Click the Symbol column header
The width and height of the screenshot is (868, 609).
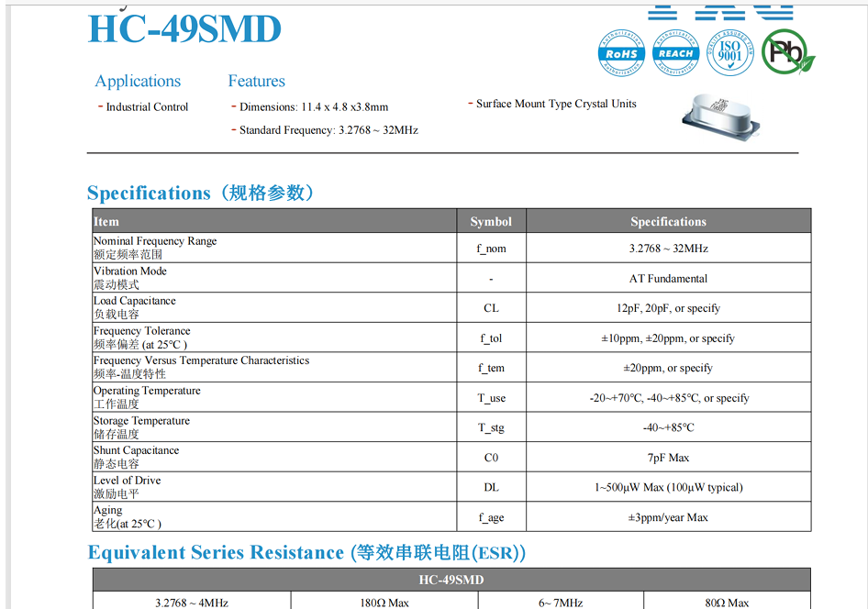(x=491, y=222)
